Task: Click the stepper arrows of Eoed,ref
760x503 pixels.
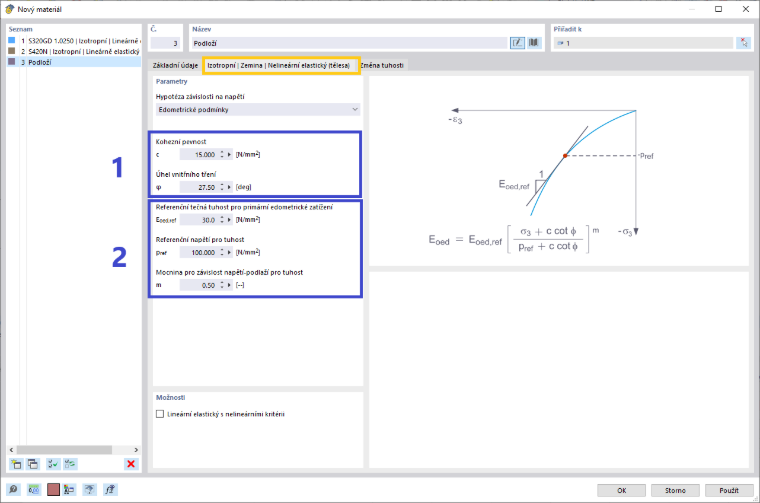Action: click(222, 220)
